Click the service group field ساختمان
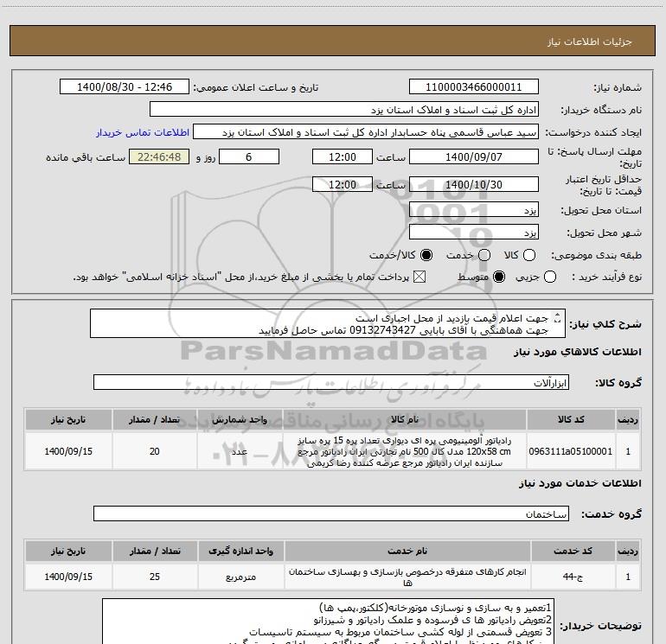666x644 pixels. [x=331, y=513]
